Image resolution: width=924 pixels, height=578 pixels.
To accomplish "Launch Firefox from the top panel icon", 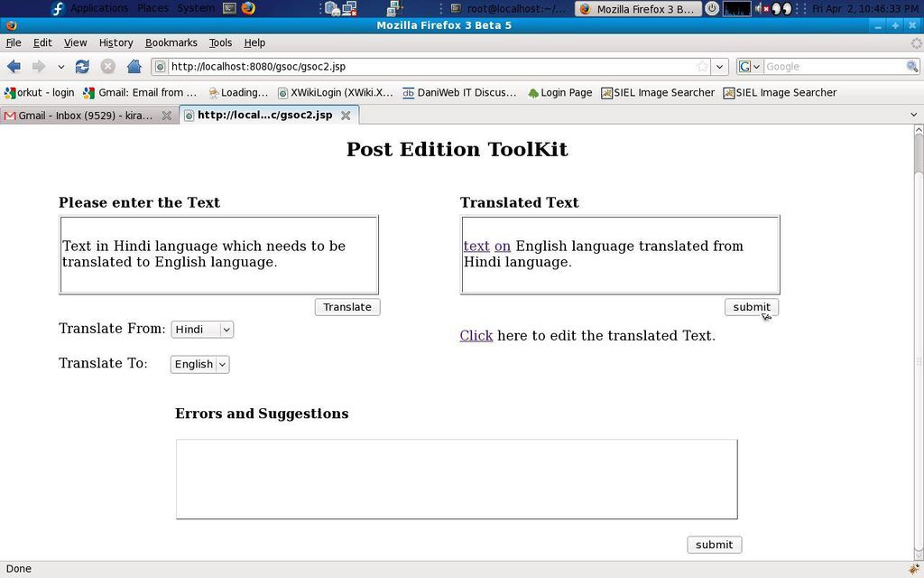I will coord(248,8).
